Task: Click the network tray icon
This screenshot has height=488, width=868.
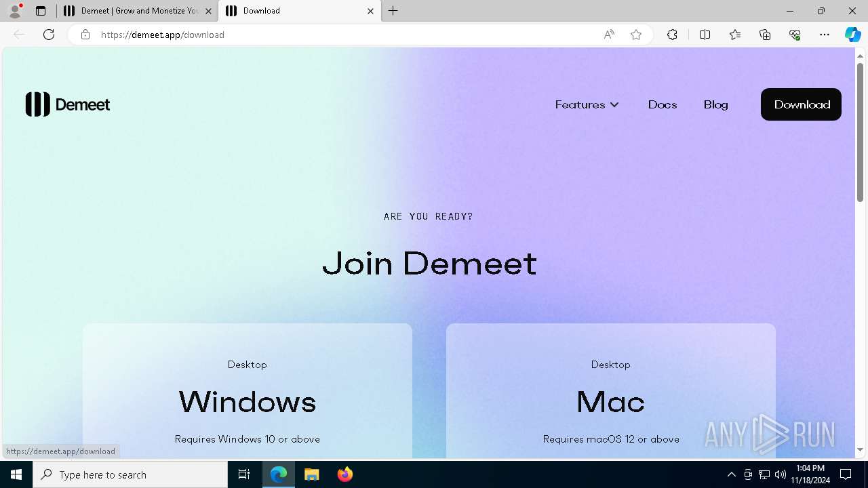Action: 764,474
